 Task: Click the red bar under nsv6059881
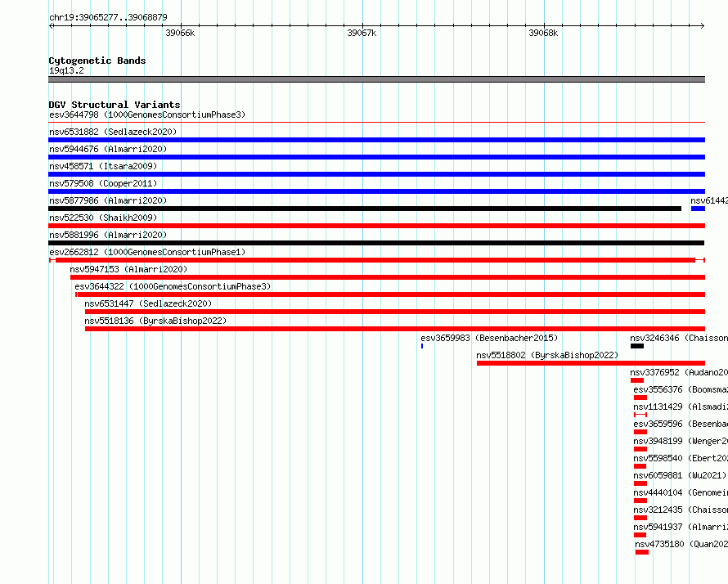tap(640, 483)
